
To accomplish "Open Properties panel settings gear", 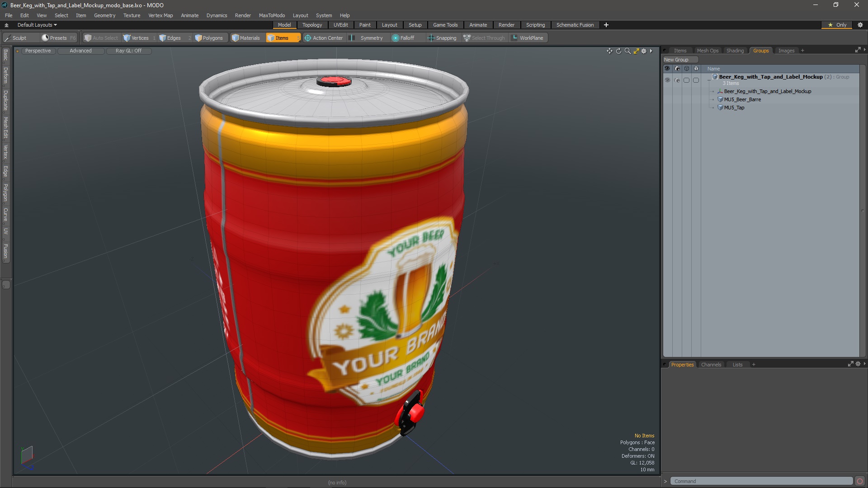I will coord(858,364).
